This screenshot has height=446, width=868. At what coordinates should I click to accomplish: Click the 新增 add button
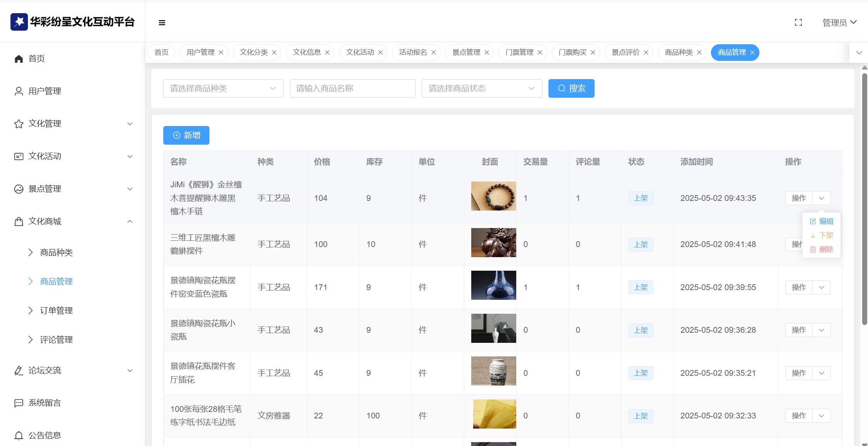(x=186, y=135)
